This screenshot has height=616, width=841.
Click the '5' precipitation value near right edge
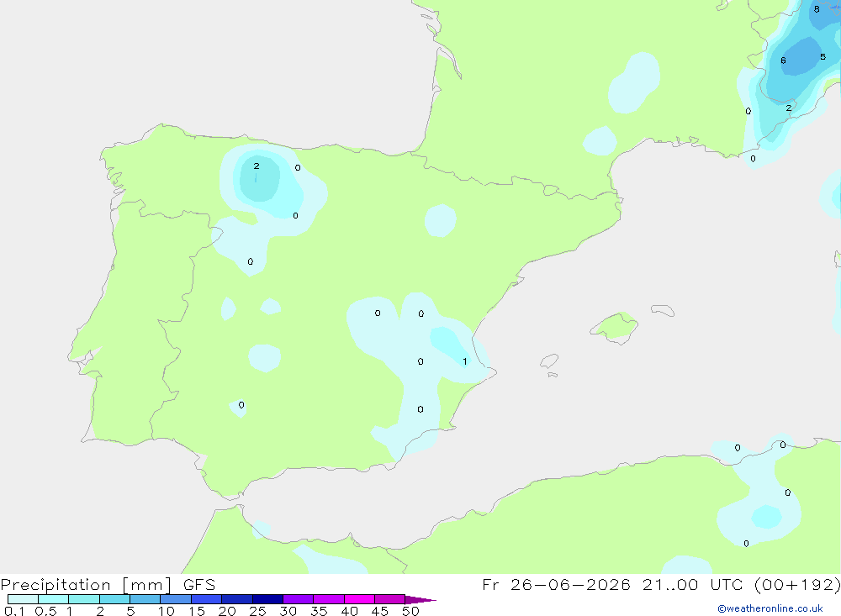(x=822, y=56)
